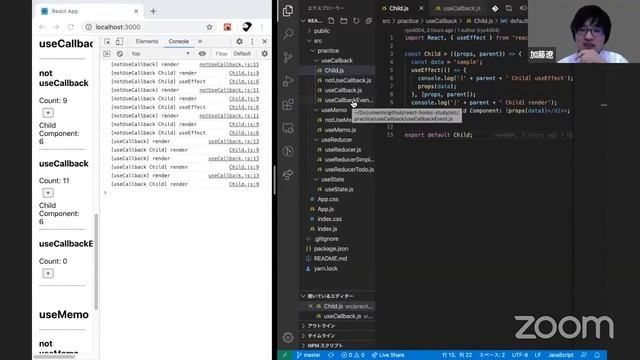Viewport: 640px width, 360px height.
Task: Switch to DevTools Console tab
Action: click(x=178, y=41)
